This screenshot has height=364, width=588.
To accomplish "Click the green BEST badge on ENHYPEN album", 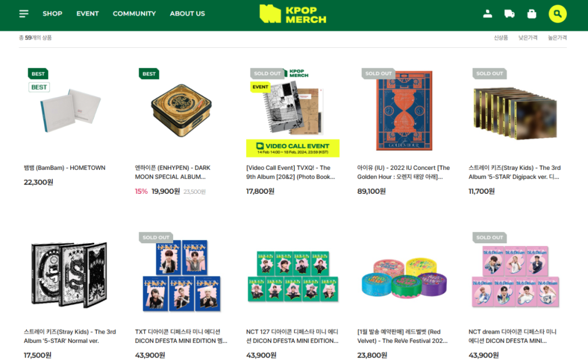I will tap(149, 74).
